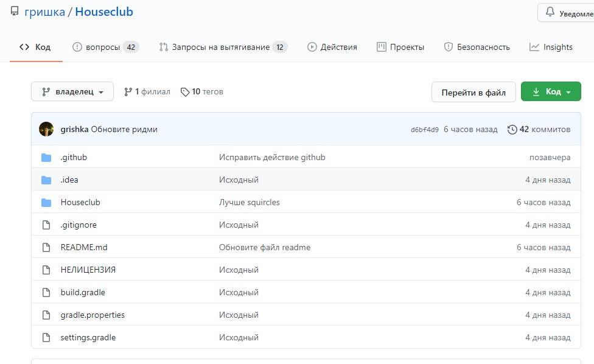This screenshot has width=594, height=364.
Task: Click the tag icon near 10 тегов
Action: 184,92
